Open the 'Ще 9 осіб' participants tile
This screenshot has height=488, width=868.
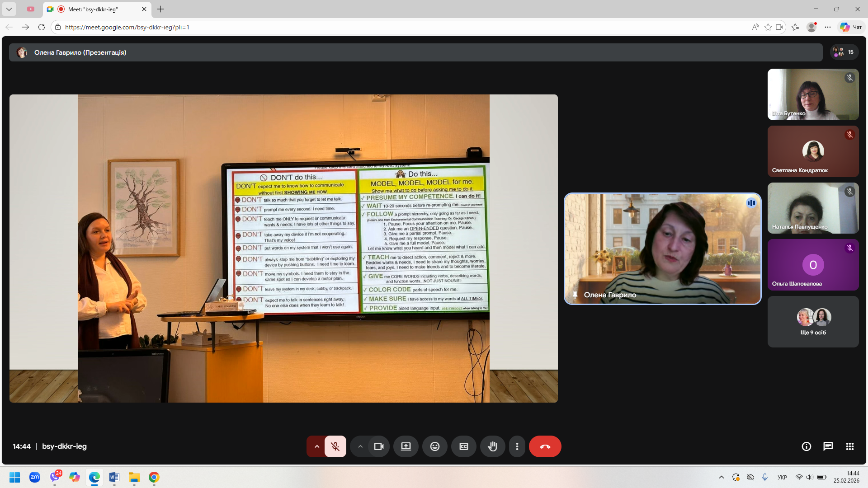[813, 322]
